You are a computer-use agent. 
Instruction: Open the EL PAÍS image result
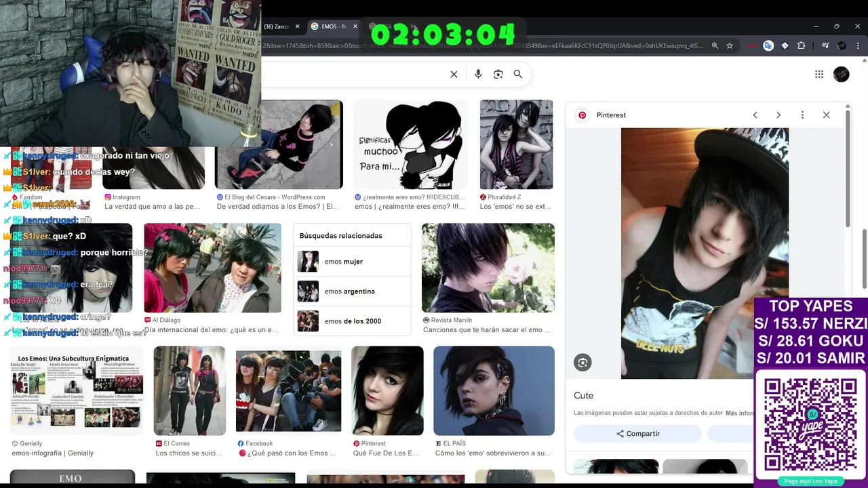click(x=494, y=390)
